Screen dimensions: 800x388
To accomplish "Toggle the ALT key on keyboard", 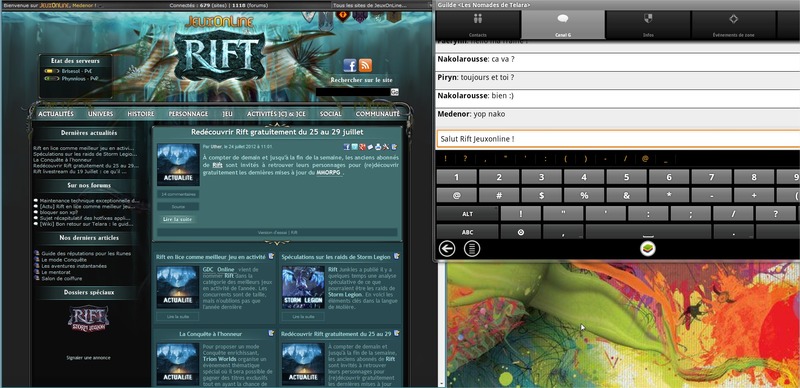I will point(467,214).
